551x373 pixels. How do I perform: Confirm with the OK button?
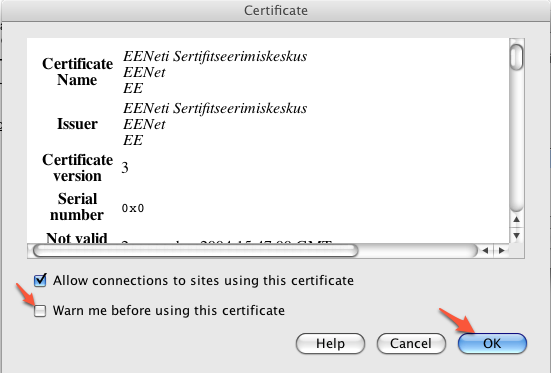[x=492, y=343]
